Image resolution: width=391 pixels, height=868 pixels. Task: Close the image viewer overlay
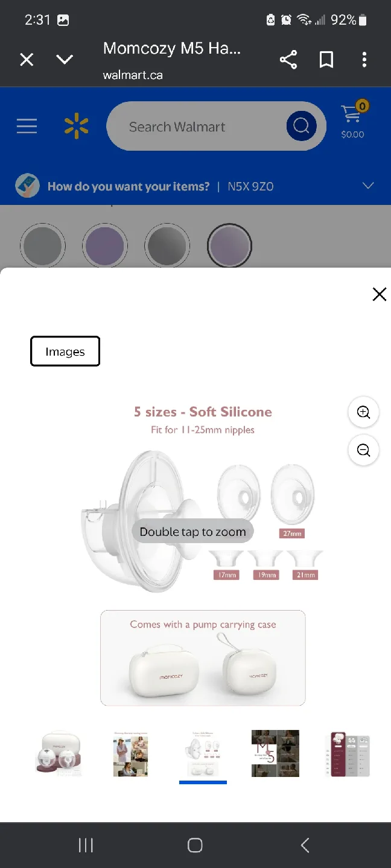tap(380, 294)
